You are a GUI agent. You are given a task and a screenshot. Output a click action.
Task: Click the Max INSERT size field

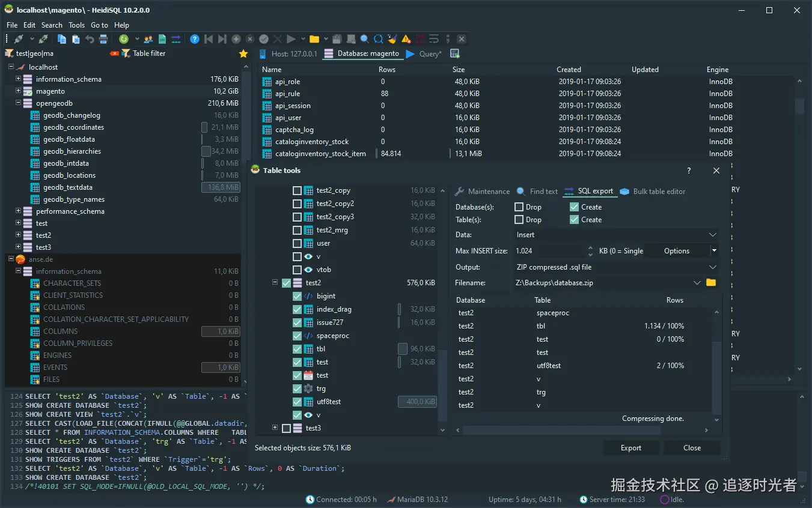[x=551, y=251]
